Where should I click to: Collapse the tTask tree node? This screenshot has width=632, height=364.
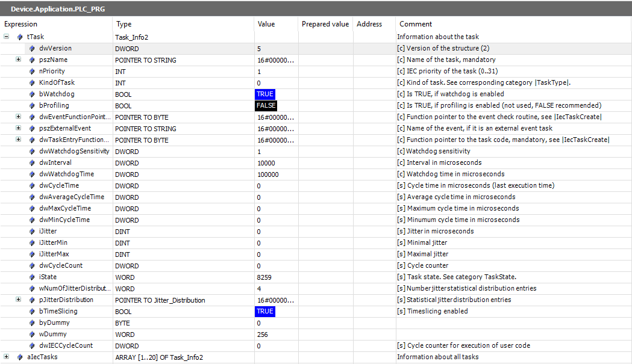coord(6,37)
